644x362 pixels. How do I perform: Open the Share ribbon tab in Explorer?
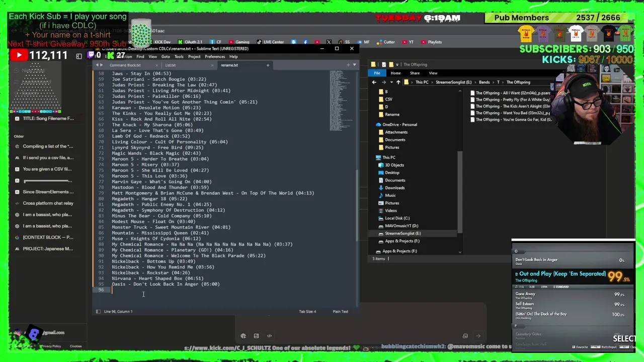415,73
